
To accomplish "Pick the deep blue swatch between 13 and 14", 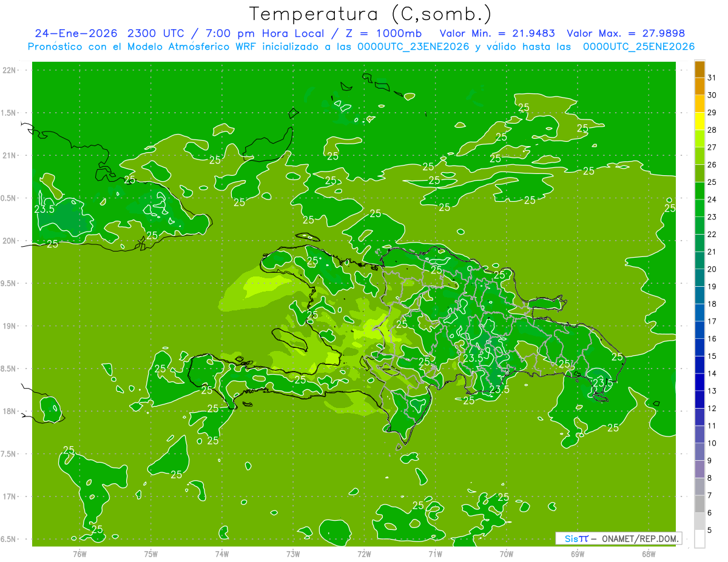I will tap(699, 382).
